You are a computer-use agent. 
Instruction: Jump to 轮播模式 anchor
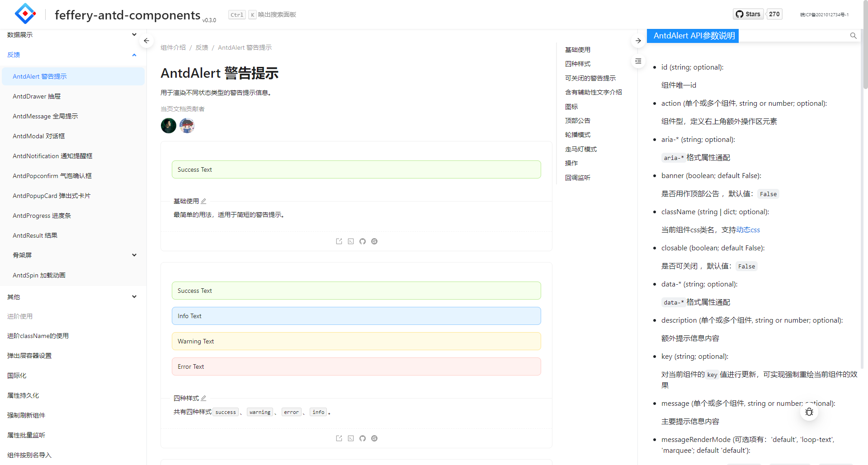click(x=578, y=135)
